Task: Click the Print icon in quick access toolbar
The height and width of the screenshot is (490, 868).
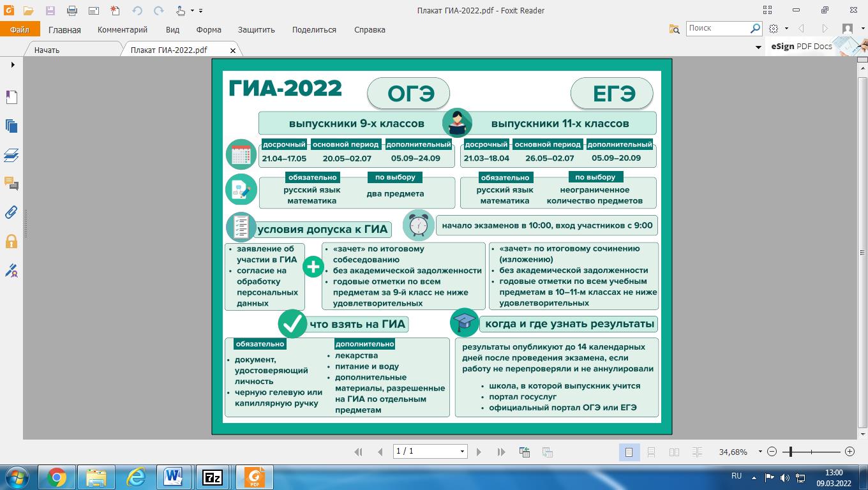Action: click(72, 10)
